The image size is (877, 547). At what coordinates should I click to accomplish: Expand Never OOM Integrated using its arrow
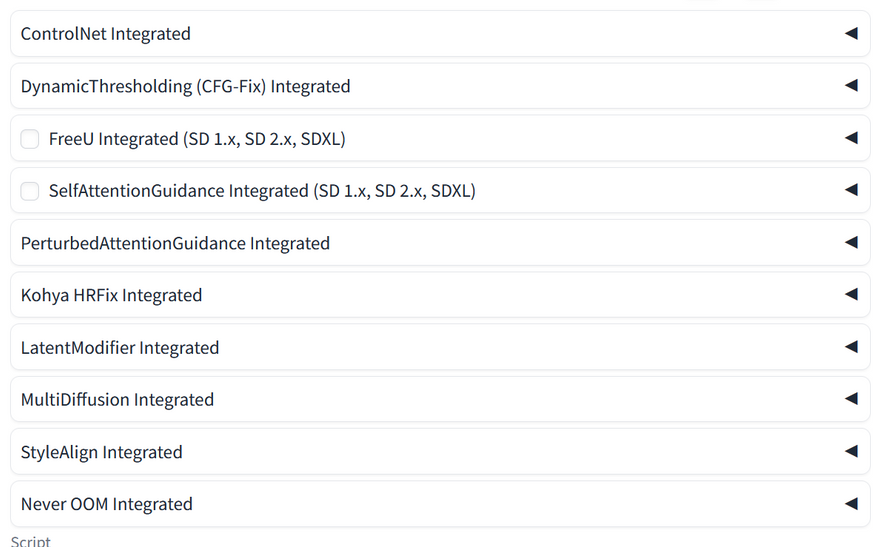[851, 504]
